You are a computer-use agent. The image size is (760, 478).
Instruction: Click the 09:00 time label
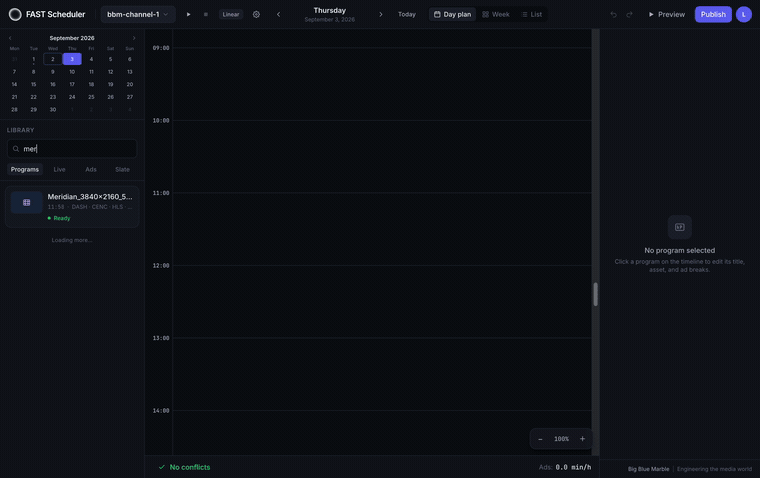click(161, 48)
